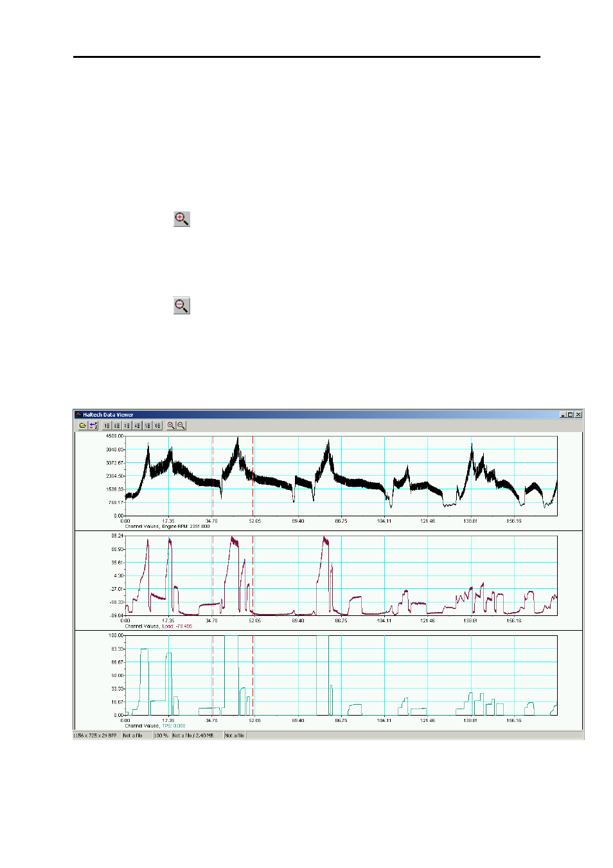The height and width of the screenshot is (868, 613).
Task: Zoom out with the minus magnifier toolbar icon
Action: tap(181, 426)
